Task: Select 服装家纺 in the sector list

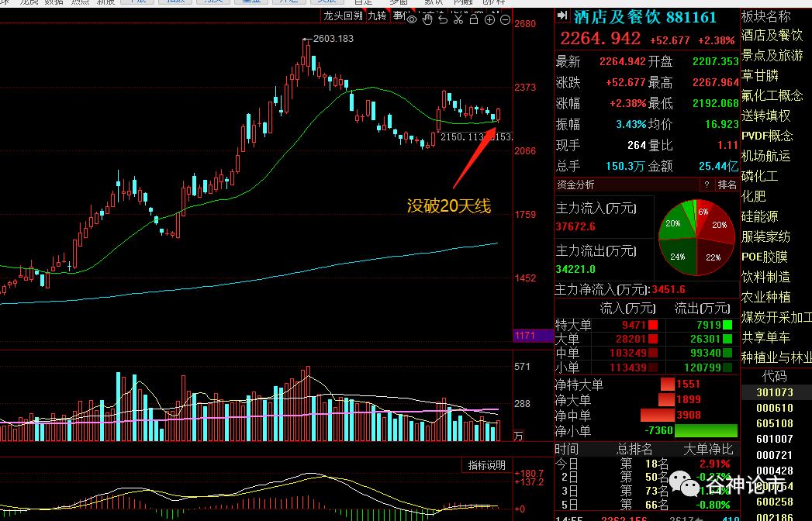Action: coord(766,236)
